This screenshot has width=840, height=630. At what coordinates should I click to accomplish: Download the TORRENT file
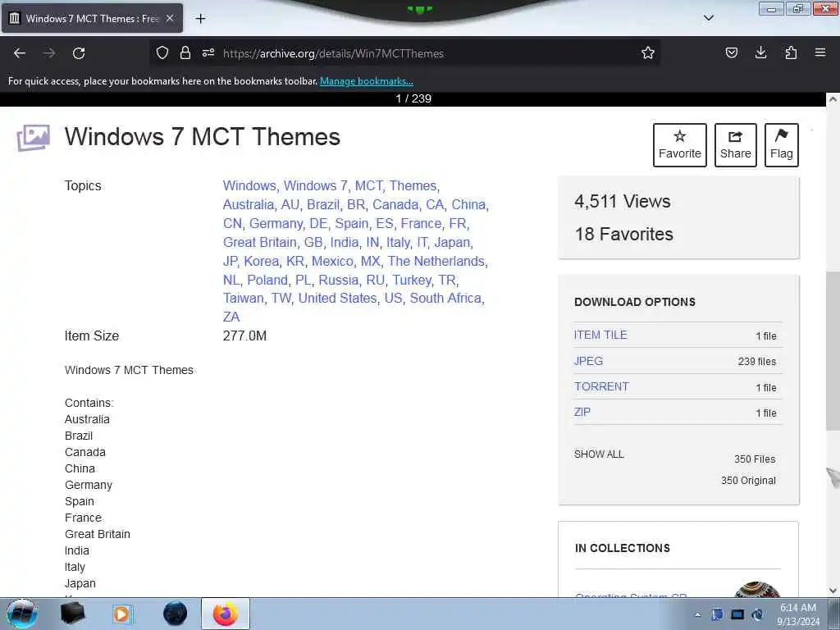point(601,387)
